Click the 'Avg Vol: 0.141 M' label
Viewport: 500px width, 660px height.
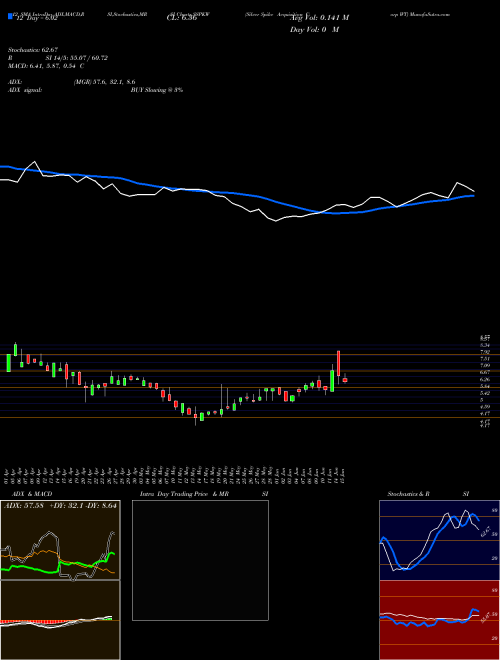point(319,18)
